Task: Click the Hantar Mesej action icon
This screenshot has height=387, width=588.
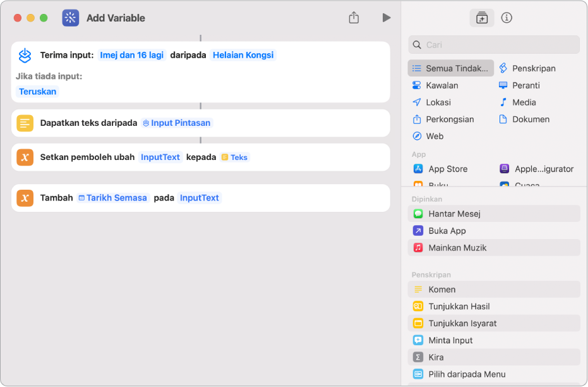Action: coord(418,214)
